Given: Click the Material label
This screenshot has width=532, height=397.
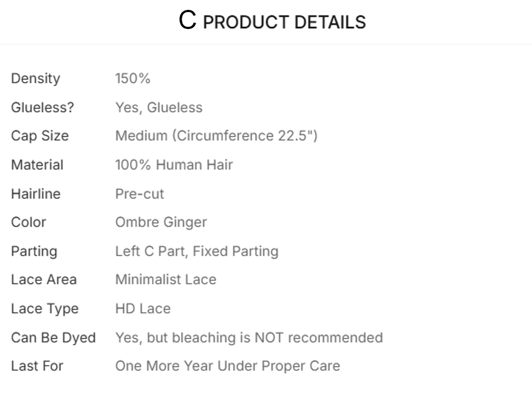Looking at the screenshot, I should pos(37,165).
